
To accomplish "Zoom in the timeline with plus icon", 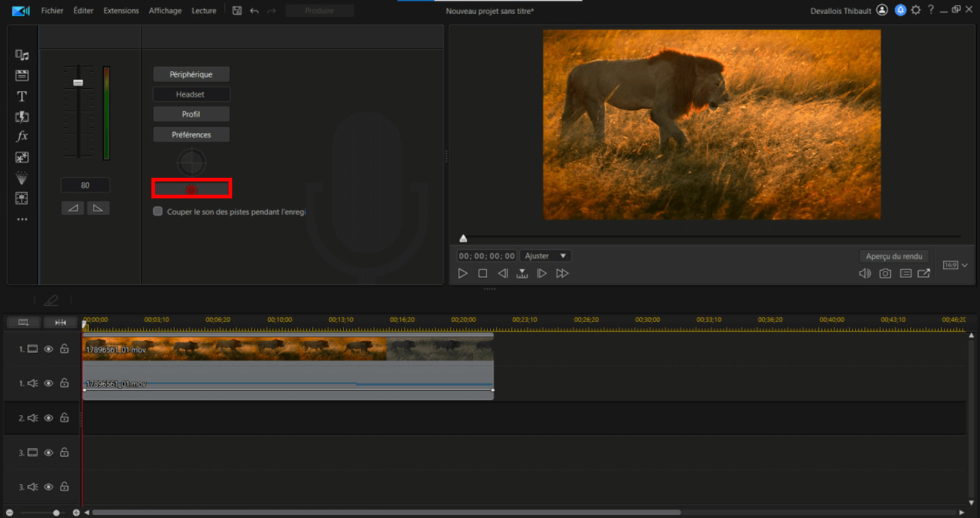I will point(76,513).
